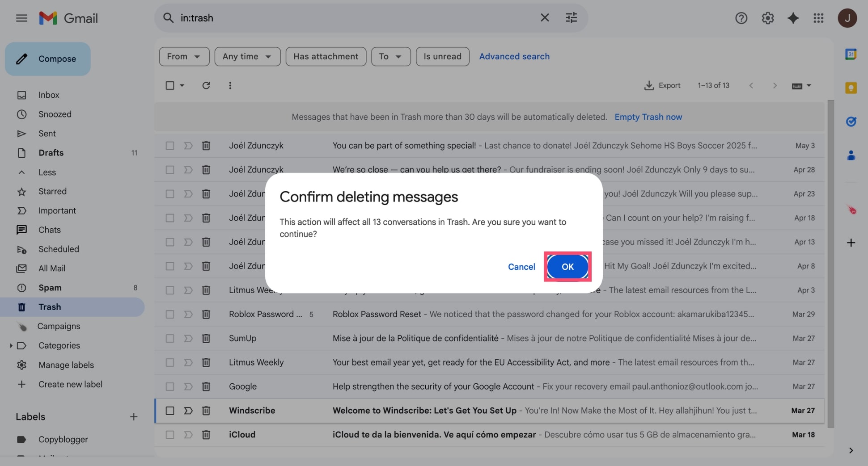
Task: Click the search magnifier icon
Action: 168,18
